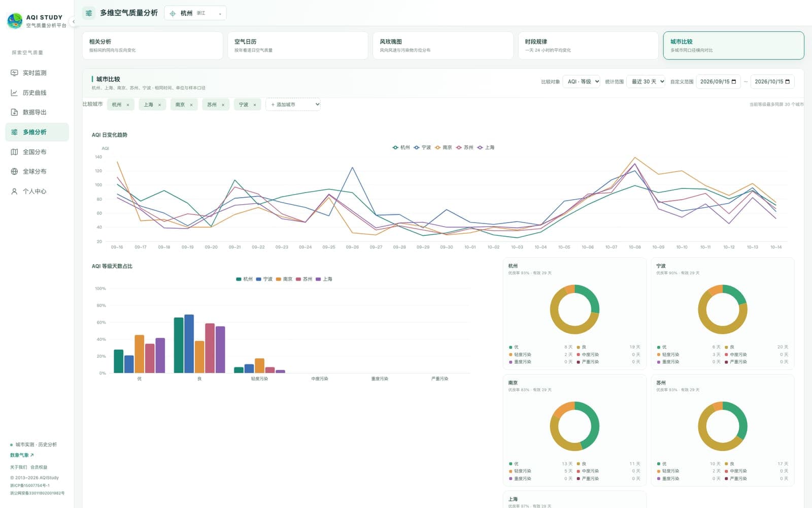
Task: Switch to the 时段规律 tab
Action: 588,46
